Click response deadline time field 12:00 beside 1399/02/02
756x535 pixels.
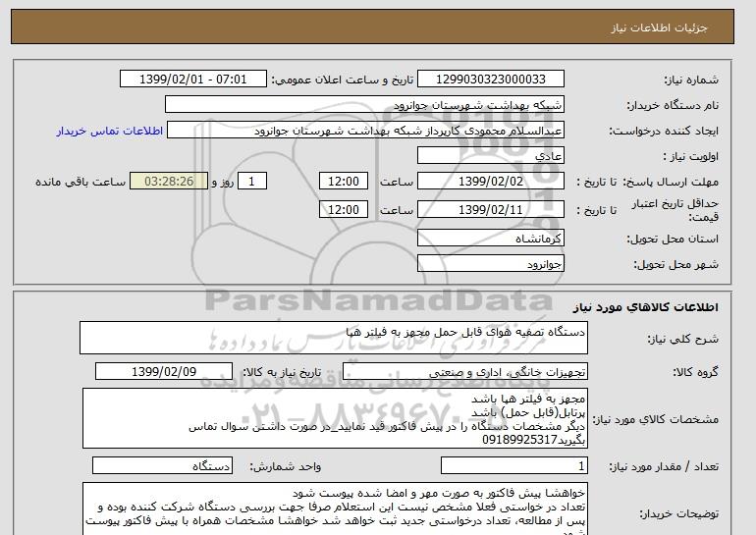(344, 182)
